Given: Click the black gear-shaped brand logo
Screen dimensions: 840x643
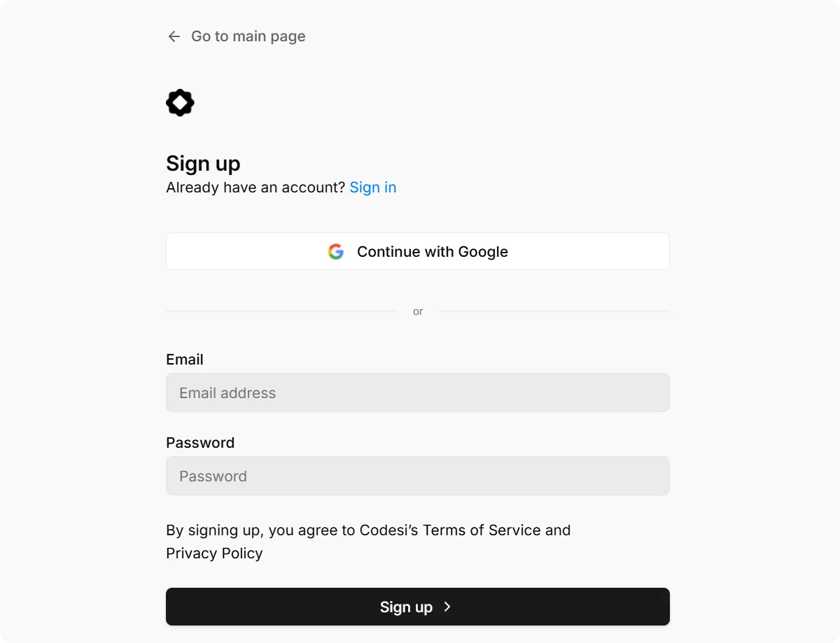Looking at the screenshot, I should click(x=180, y=102).
